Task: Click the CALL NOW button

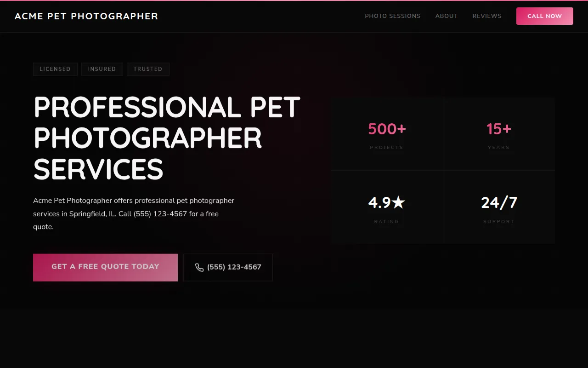Action: [x=544, y=16]
